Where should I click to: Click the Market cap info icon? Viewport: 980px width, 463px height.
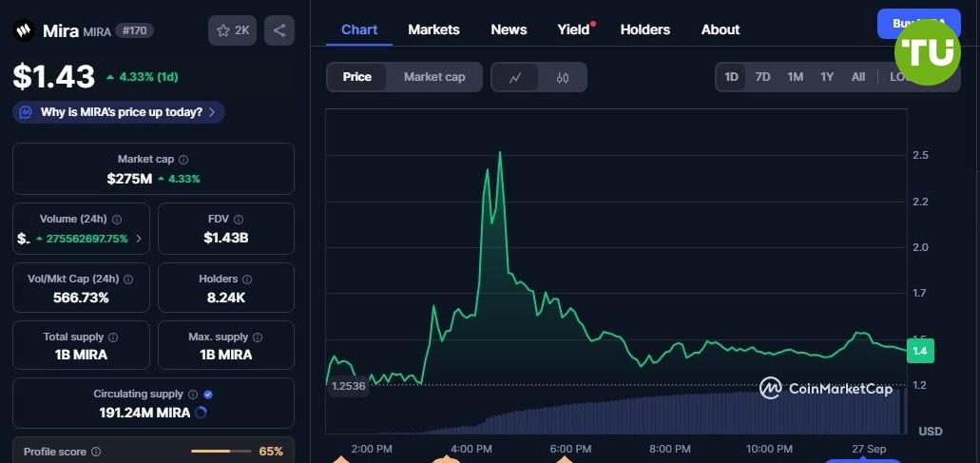183,160
